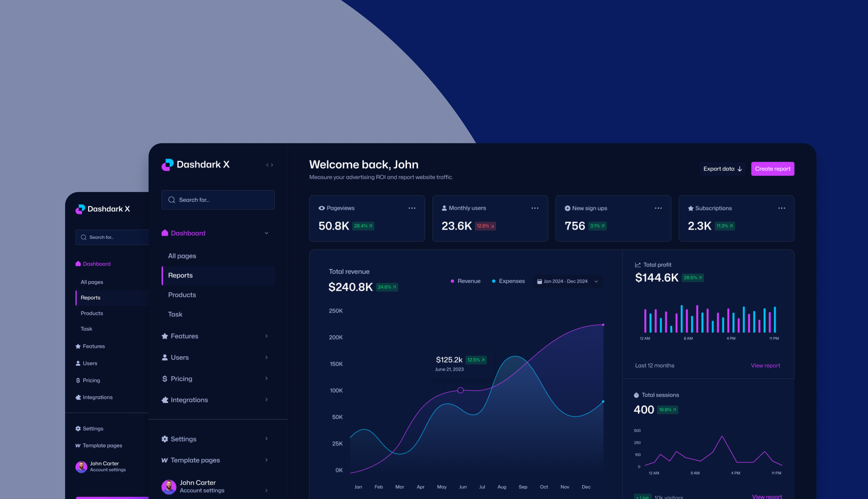Click the Features star icon in front sidebar
This screenshot has height=499, width=868.
pyautogui.click(x=165, y=336)
